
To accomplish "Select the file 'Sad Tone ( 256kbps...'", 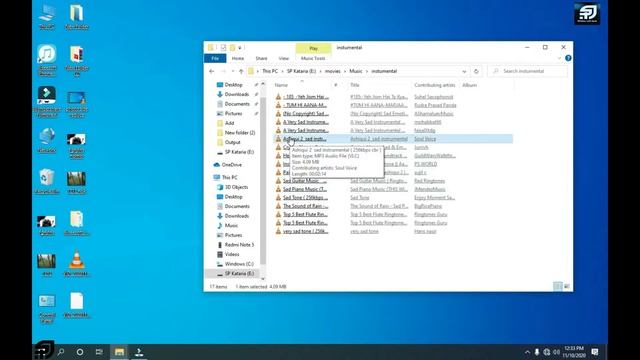I will click(306, 198).
